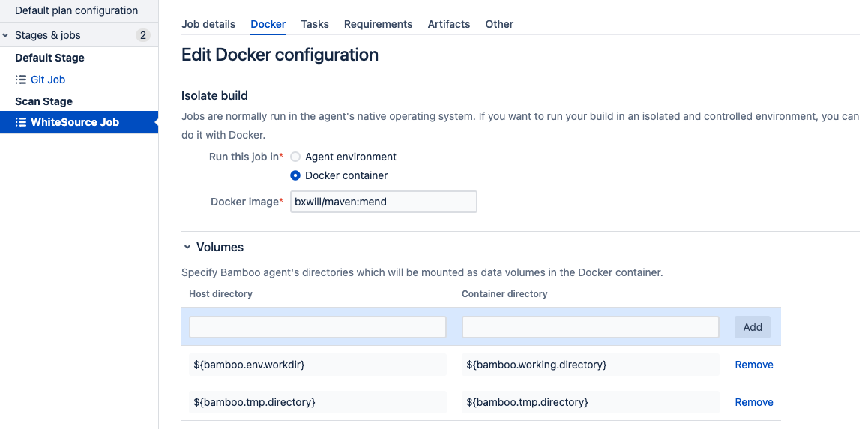The height and width of the screenshot is (429, 868).
Task: Open Default plan configuration in sidebar
Action: (x=76, y=10)
